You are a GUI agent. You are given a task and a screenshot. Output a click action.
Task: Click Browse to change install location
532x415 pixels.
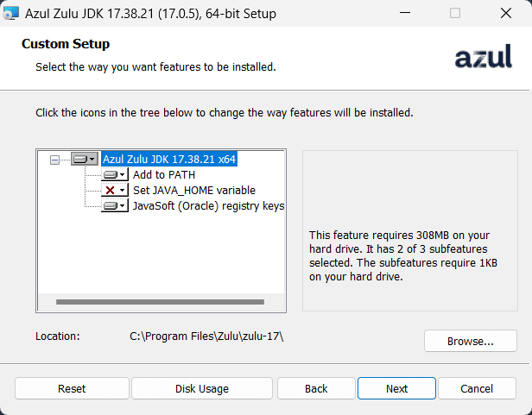(470, 341)
